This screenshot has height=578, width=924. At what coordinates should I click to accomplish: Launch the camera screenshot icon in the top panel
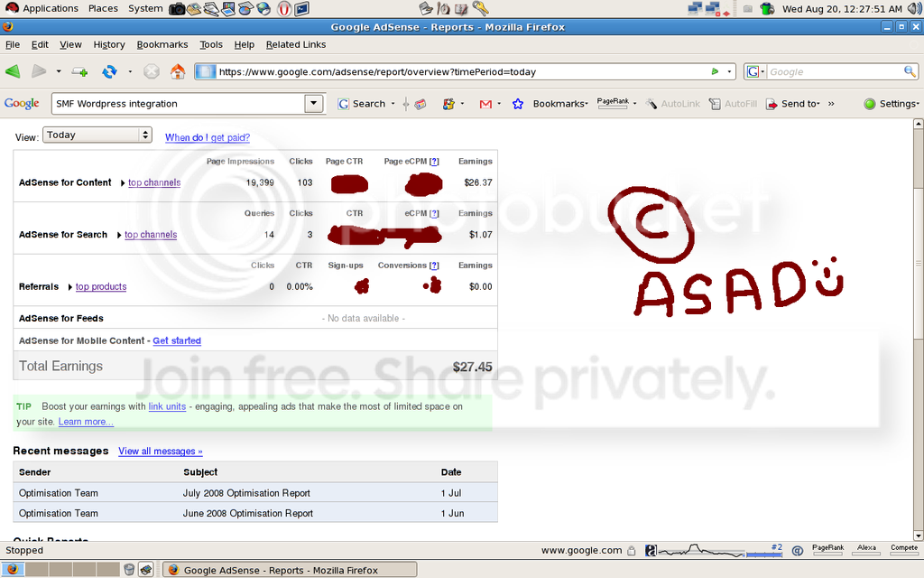pos(177,9)
